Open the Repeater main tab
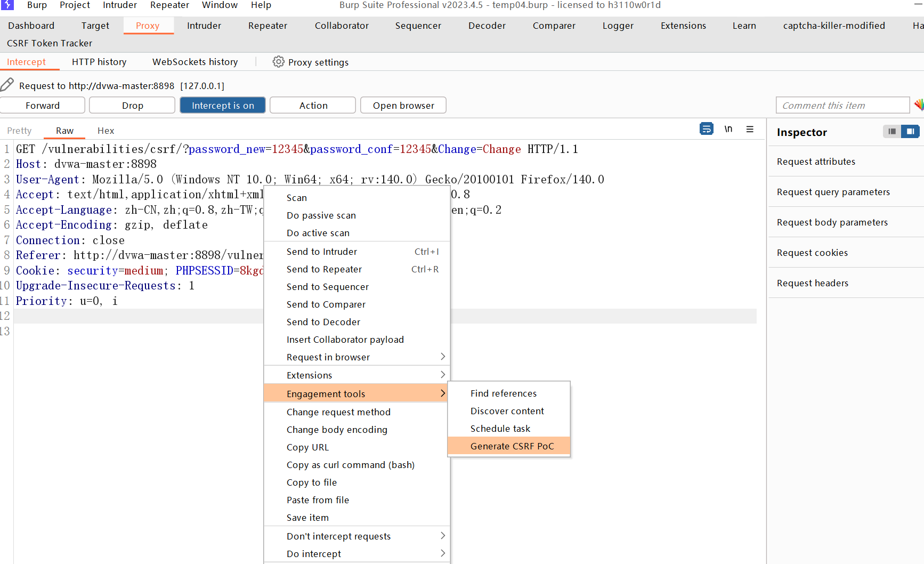The image size is (924, 564). [x=268, y=26]
